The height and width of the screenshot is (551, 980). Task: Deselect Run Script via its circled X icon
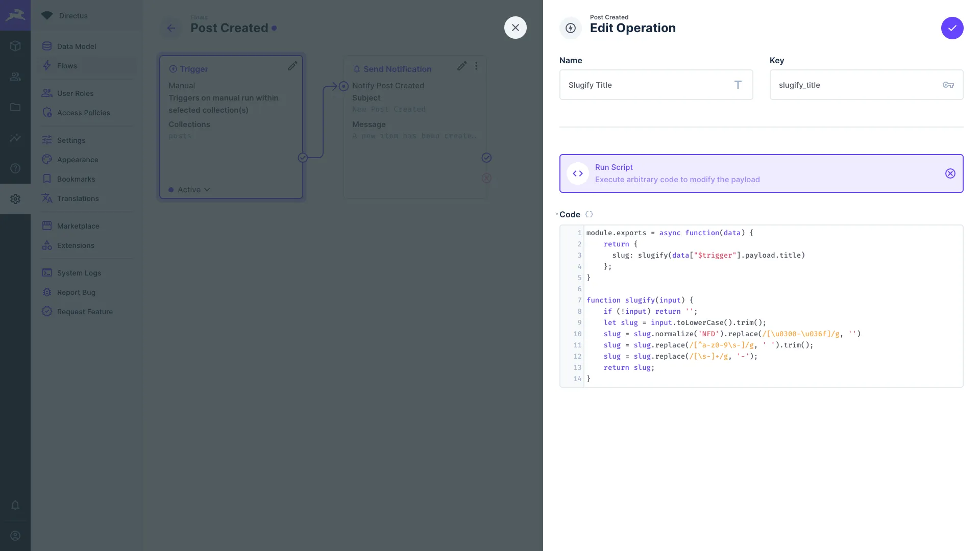coord(950,173)
